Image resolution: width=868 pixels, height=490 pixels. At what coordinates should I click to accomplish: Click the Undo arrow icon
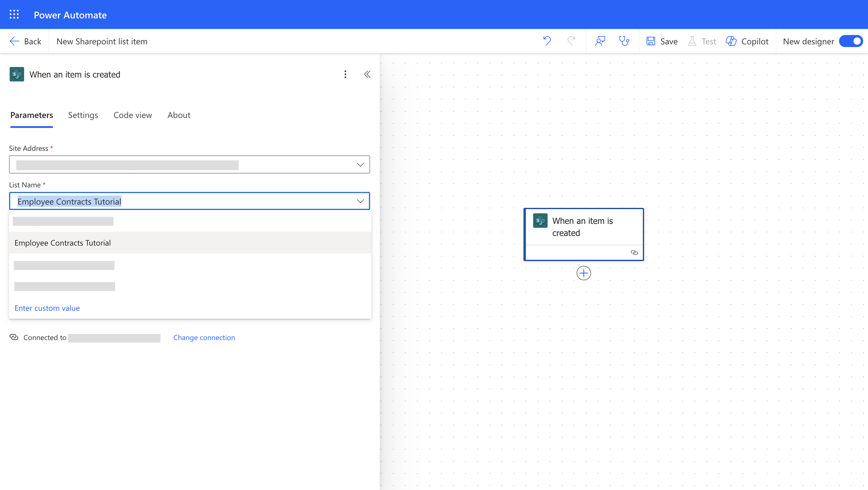(x=546, y=41)
